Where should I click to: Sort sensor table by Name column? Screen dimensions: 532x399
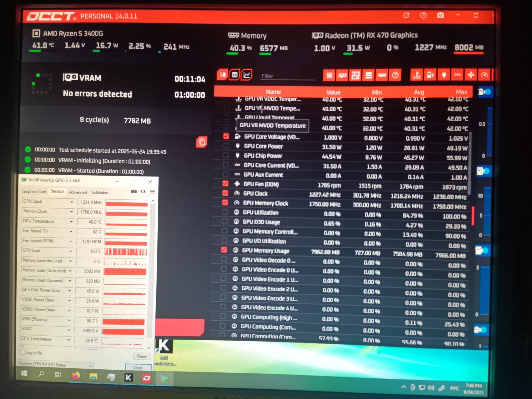pyautogui.click(x=273, y=92)
